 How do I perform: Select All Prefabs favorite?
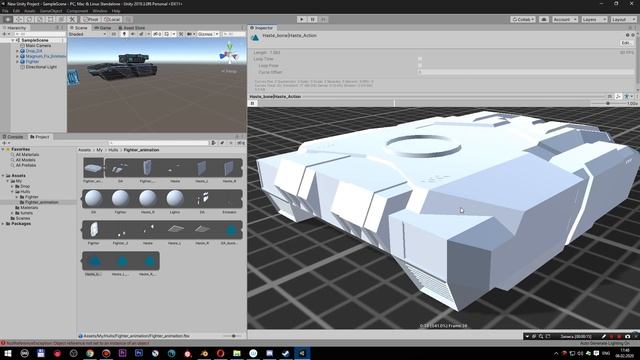[26, 165]
